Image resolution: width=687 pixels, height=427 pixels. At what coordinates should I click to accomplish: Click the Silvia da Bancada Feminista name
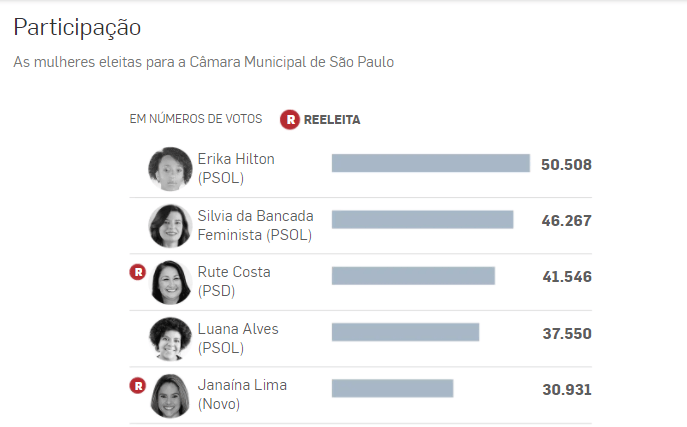tap(255, 225)
